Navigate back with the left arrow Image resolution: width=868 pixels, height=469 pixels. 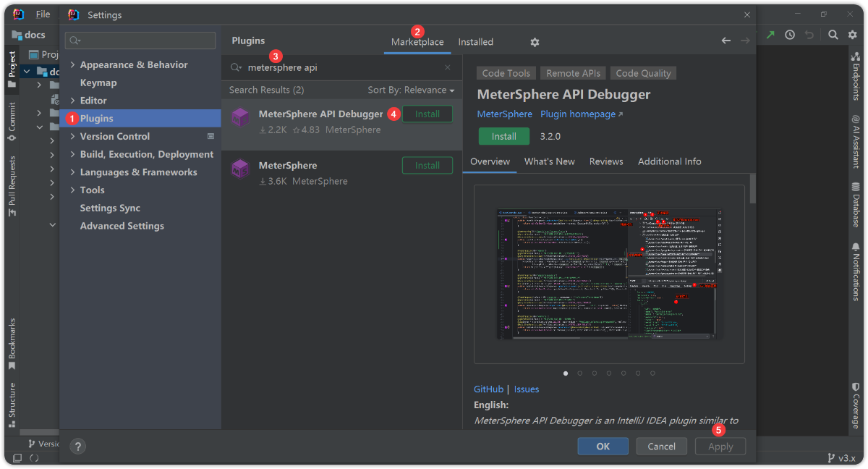726,41
